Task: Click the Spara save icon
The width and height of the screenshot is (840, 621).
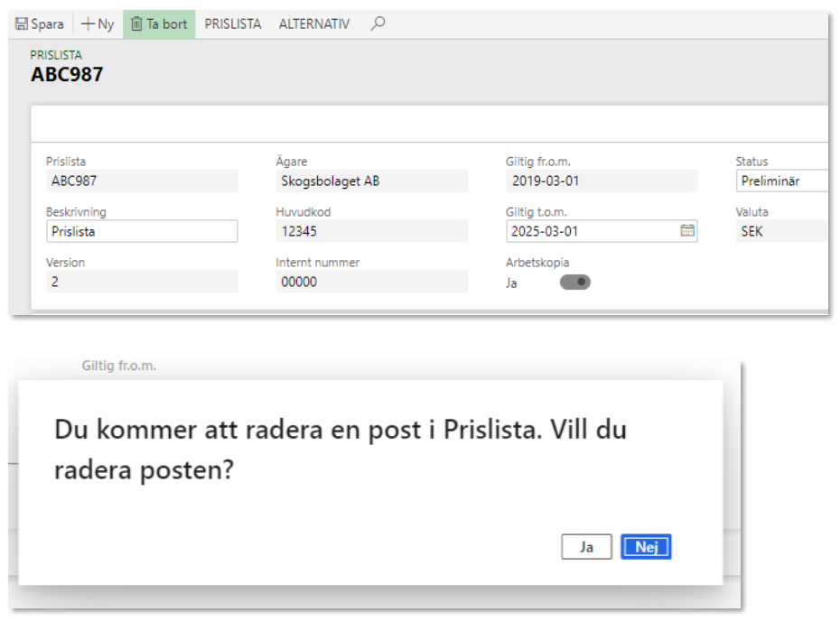Action: click(x=22, y=24)
